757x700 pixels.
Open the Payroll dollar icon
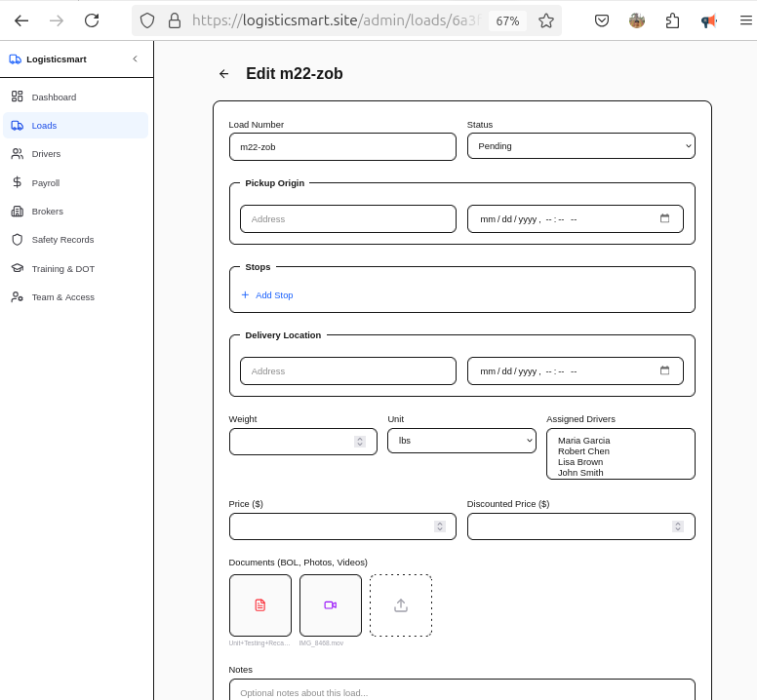17,182
